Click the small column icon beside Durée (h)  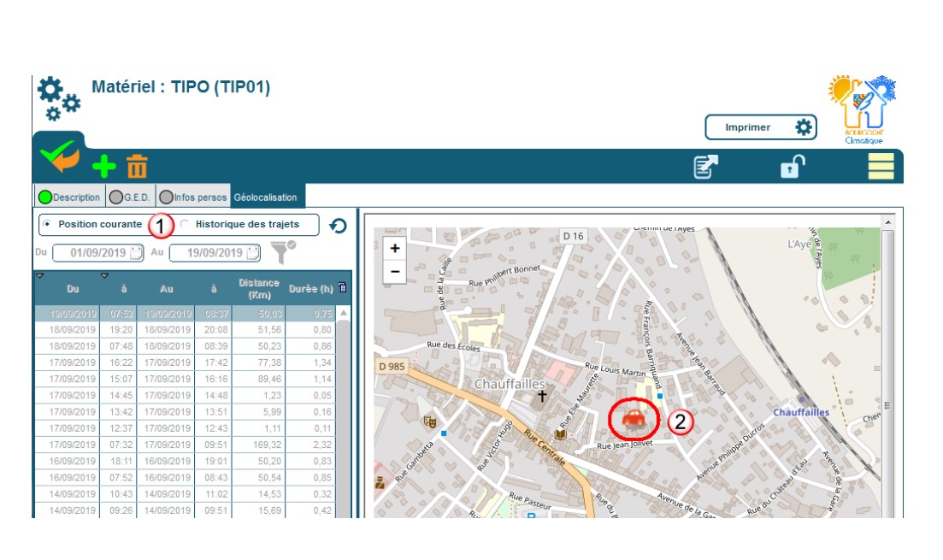tap(343, 287)
